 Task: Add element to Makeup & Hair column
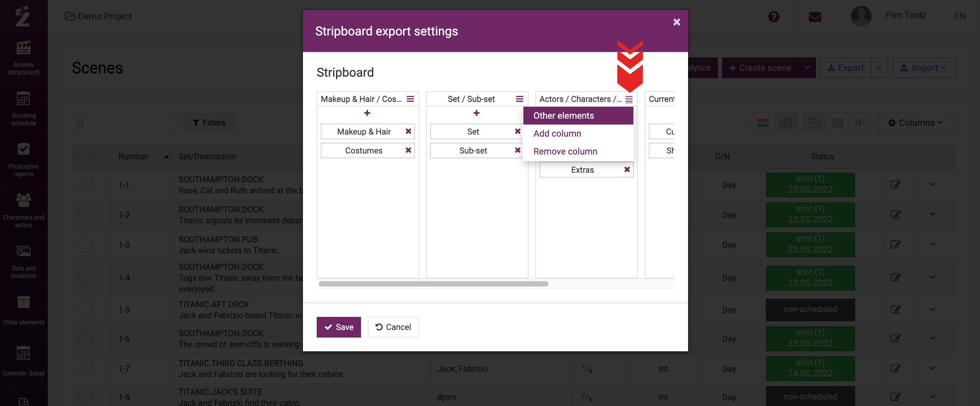point(367,113)
